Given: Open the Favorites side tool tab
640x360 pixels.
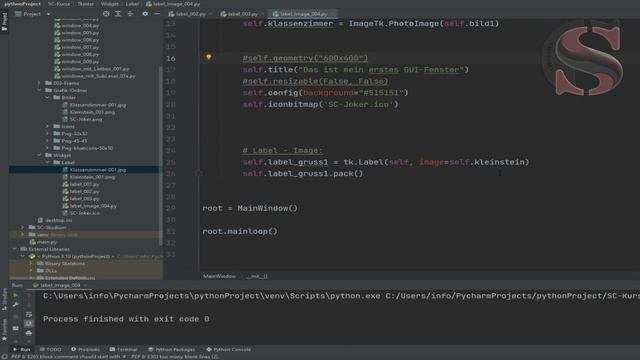Looking at the screenshot, I should tap(4, 329).
